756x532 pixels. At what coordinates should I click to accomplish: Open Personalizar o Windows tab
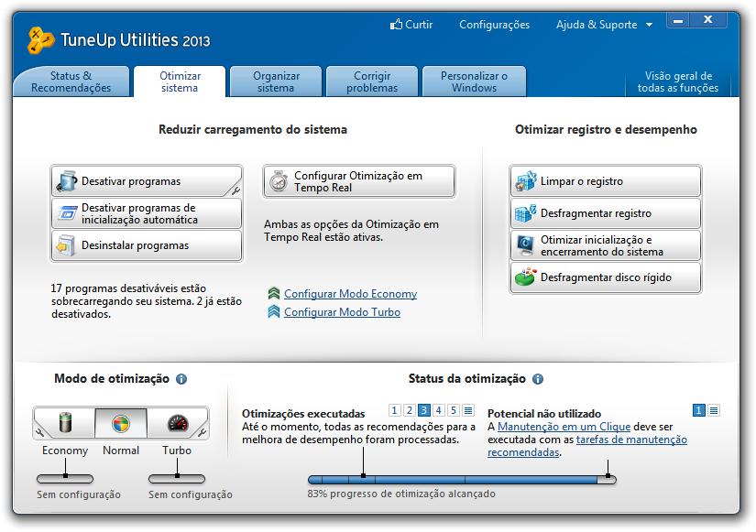474,81
